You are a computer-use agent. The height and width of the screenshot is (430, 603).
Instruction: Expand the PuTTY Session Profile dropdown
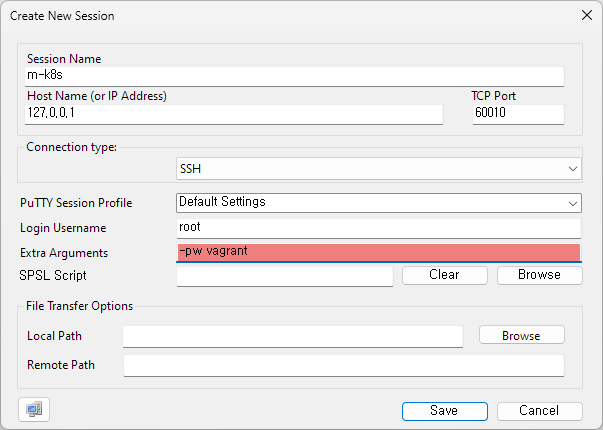click(379, 203)
